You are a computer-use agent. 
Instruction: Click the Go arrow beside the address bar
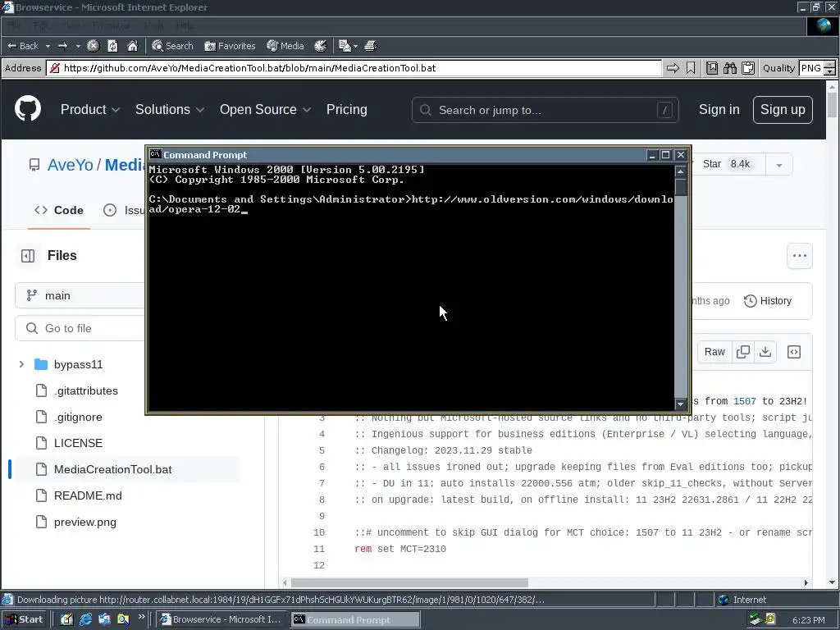[x=673, y=68]
